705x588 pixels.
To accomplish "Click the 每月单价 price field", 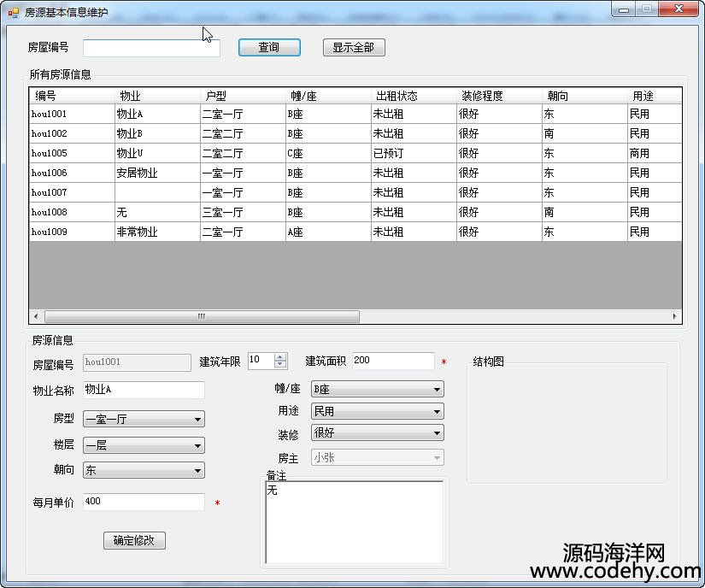I will (144, 502).
